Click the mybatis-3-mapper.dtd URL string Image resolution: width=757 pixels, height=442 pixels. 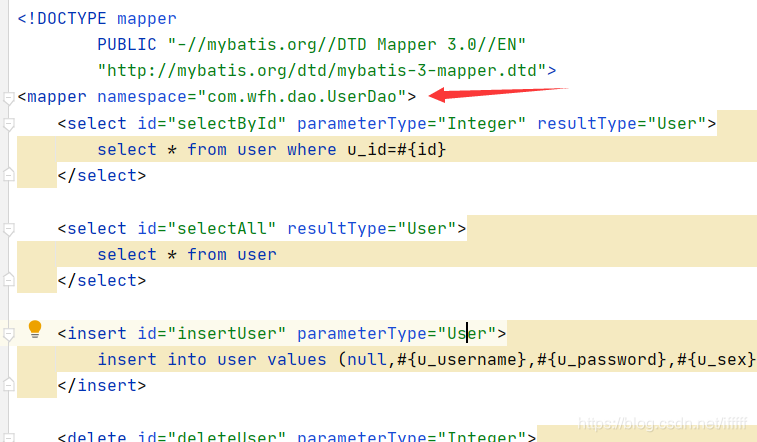322,70
